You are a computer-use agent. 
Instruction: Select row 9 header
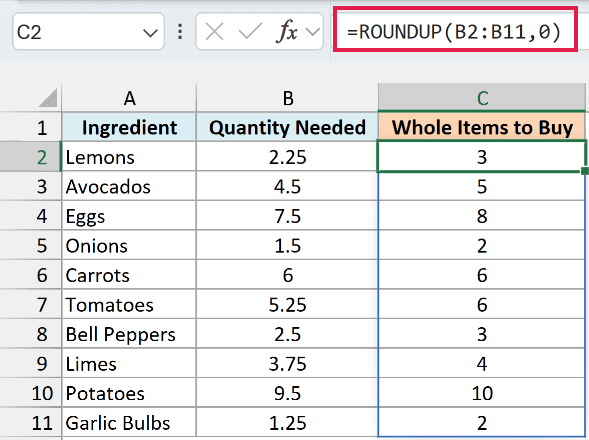[31, 363]
